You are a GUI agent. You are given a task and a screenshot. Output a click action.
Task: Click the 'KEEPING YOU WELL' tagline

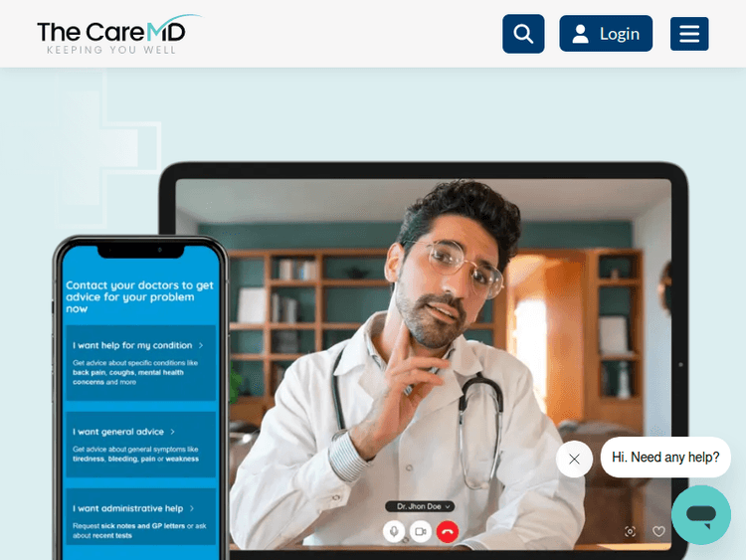tap(111, 50)
